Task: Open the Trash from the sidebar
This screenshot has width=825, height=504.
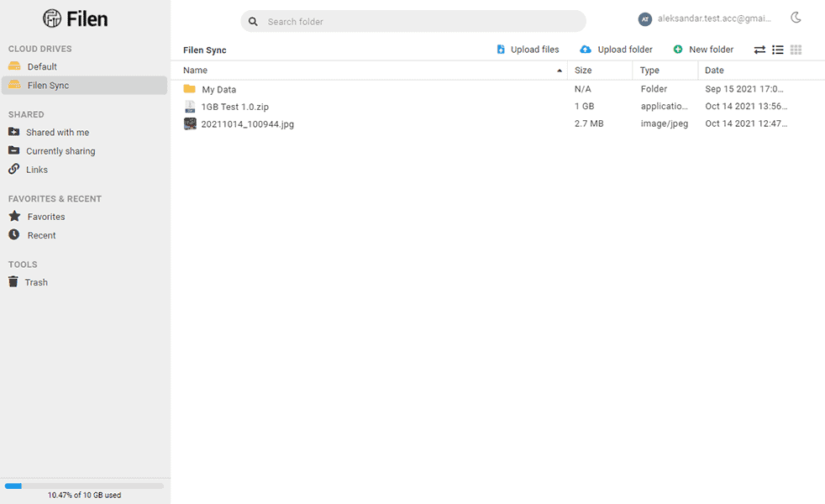Action: tap(34, 281)
